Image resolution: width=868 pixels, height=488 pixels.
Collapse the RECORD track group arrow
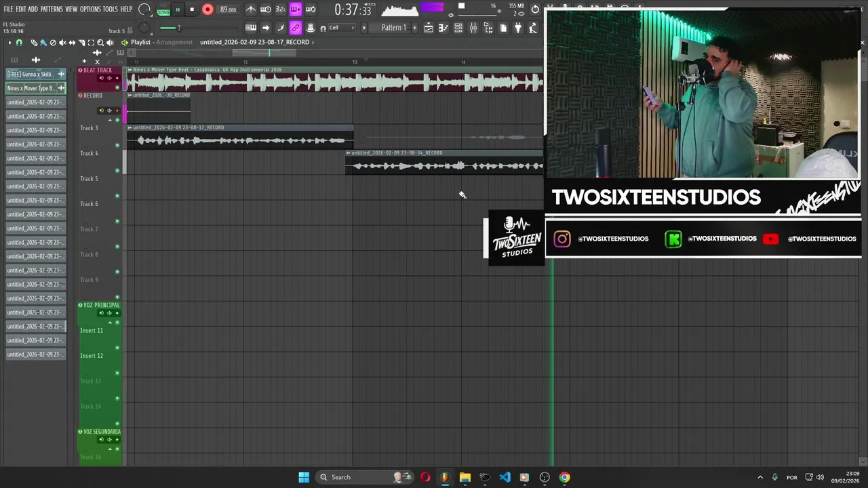point(109,120)
